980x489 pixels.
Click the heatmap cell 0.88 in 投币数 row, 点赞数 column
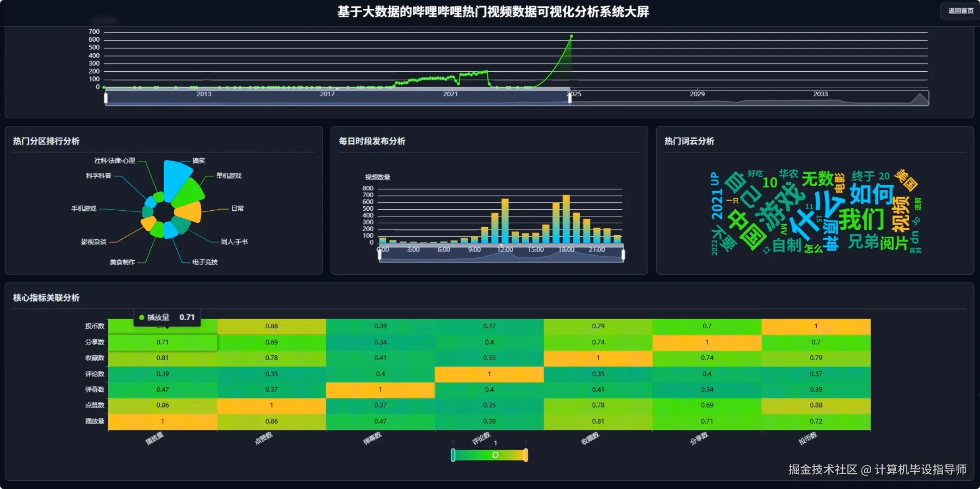click(272, 326)
